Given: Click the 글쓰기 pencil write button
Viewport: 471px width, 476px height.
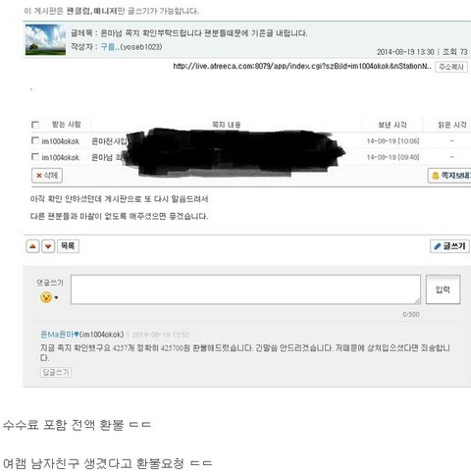Looking at the screenshot, I should 449,246.
